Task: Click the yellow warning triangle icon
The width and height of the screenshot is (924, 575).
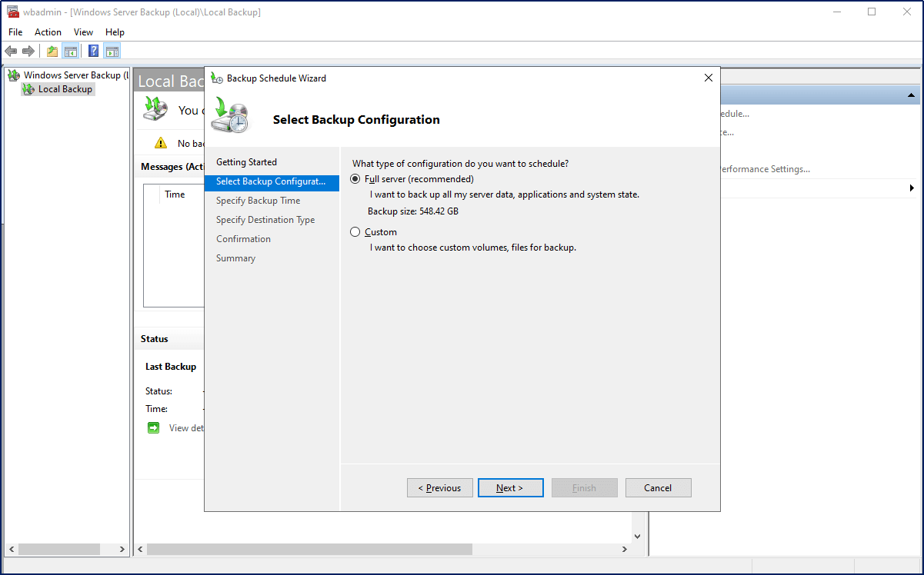Action: tap(160, 142)
